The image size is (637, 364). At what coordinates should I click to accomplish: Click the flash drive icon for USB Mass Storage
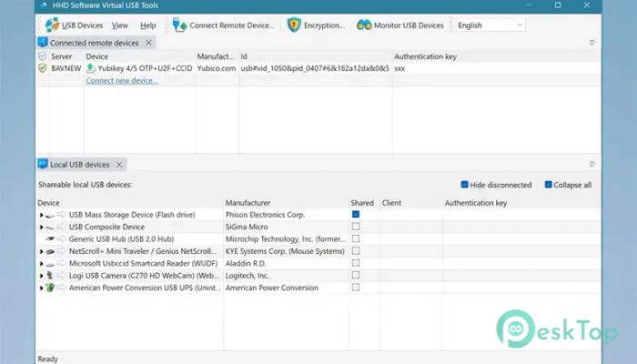click(x=50, y=215)
